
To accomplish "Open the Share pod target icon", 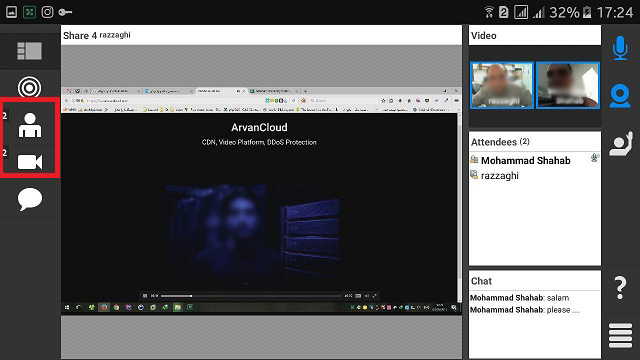I will point(29,87).
